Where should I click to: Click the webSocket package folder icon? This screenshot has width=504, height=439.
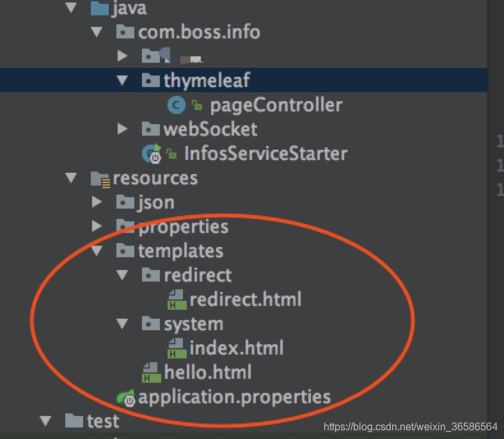[x=151, y=129]
